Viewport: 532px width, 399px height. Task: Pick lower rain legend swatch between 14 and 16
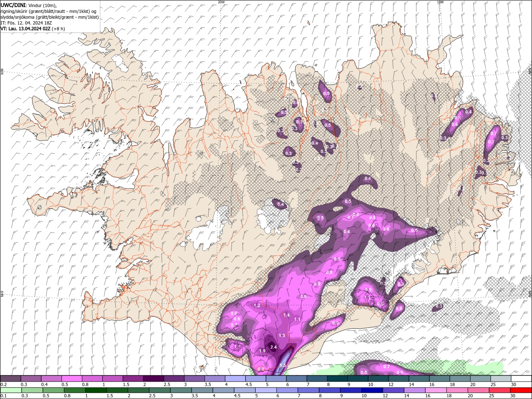click(415, 390)
